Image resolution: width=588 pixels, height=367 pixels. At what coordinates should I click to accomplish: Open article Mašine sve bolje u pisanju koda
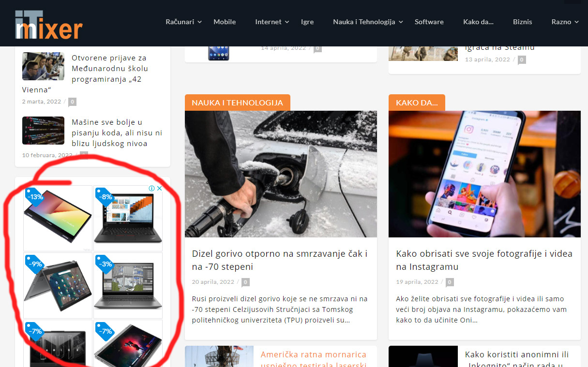(x=117, y=133)
